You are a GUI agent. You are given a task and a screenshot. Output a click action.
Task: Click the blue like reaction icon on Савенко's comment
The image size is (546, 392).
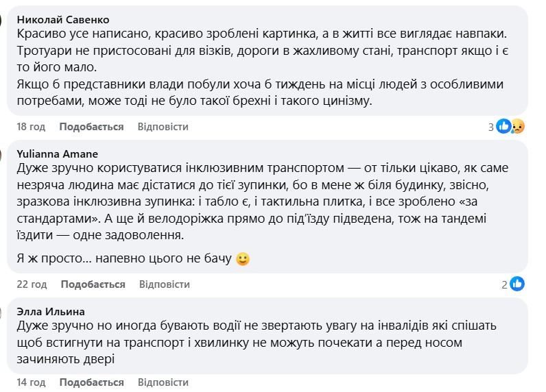click(x=504, y=126)
